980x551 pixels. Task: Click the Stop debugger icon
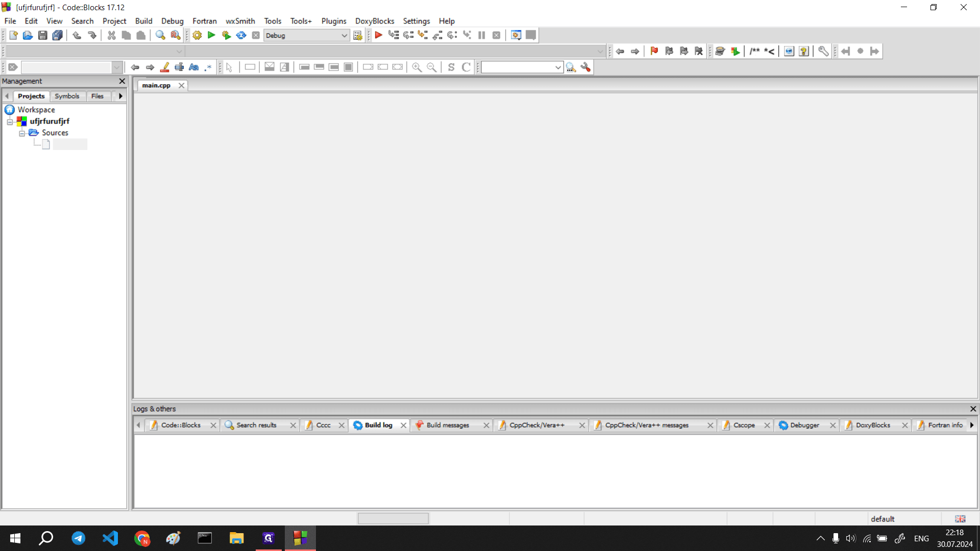(x=496, y=35)
